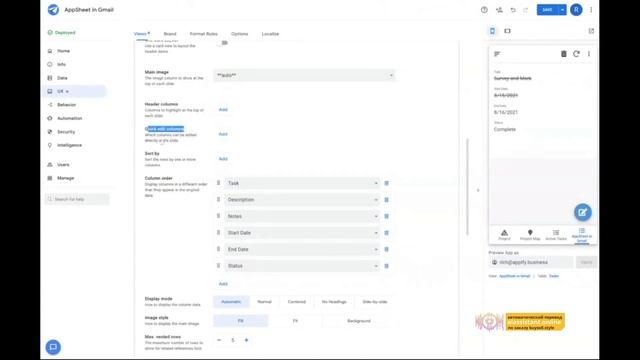Open the Start Date column order dropdown
This screenshot has width=640, height=360.
[302, 233]
